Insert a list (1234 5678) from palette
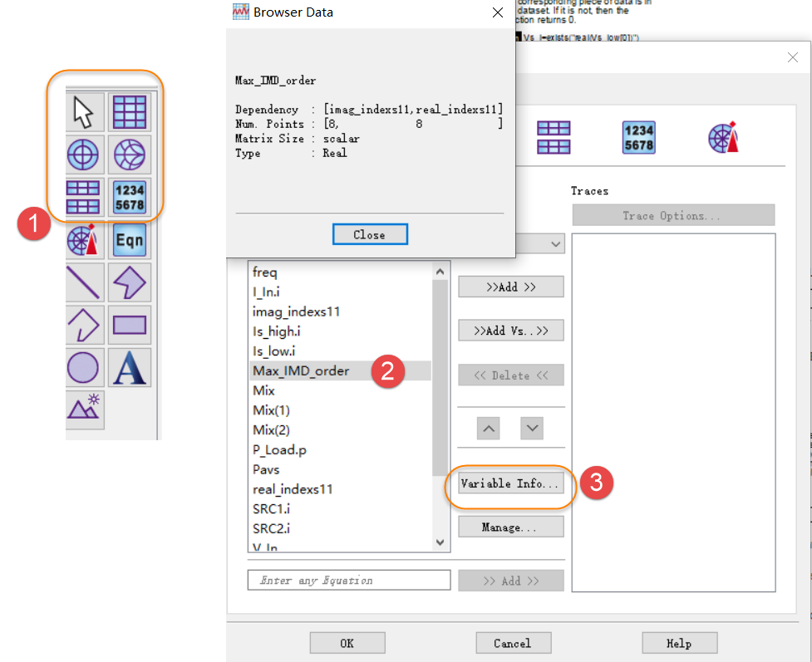812x662 pixels. point(130,197)
